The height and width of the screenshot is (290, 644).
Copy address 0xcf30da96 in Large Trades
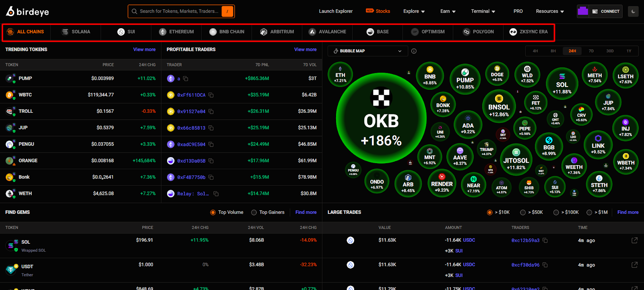pos(545,265)
